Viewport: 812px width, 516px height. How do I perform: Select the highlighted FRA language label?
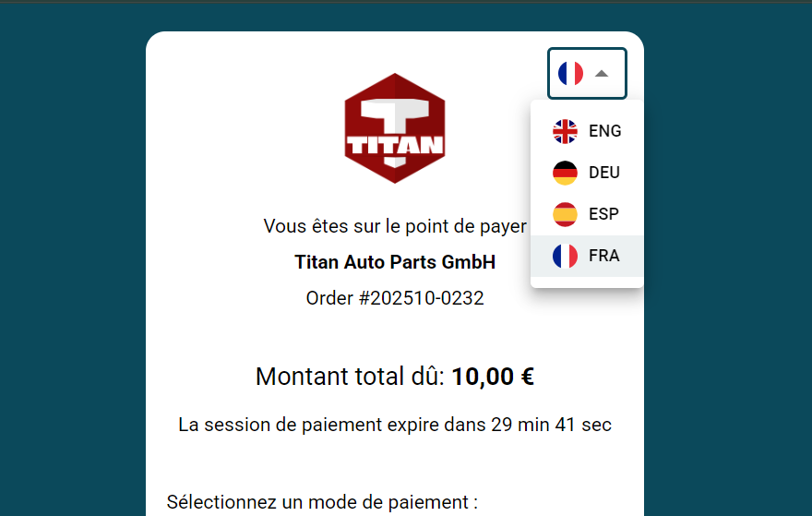(604, 256)
